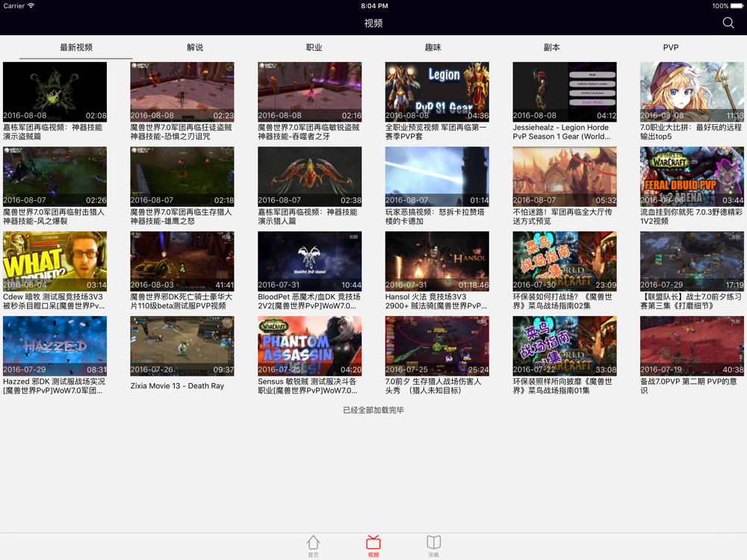Tap title '备战7.0PVP 第二期 PVP的意识'

pos(689,386)
